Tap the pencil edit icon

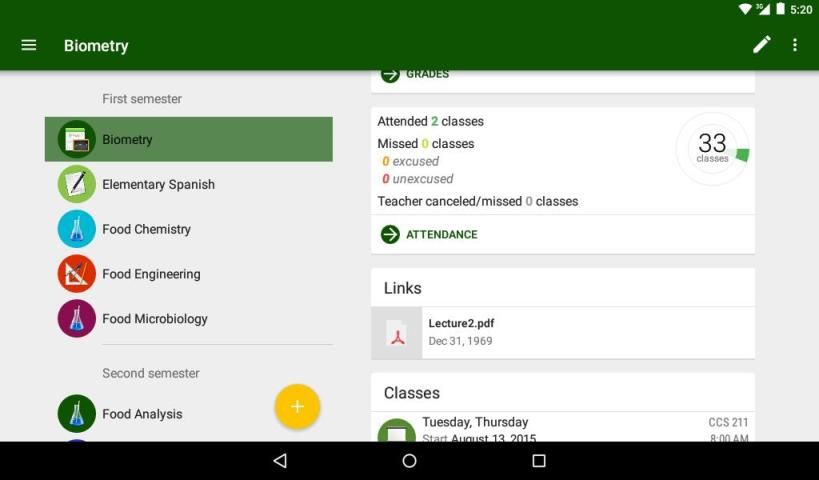click(762, 45)
